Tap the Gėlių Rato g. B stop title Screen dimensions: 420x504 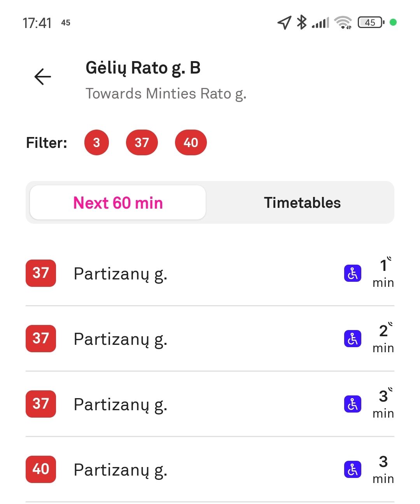(143, 68)
